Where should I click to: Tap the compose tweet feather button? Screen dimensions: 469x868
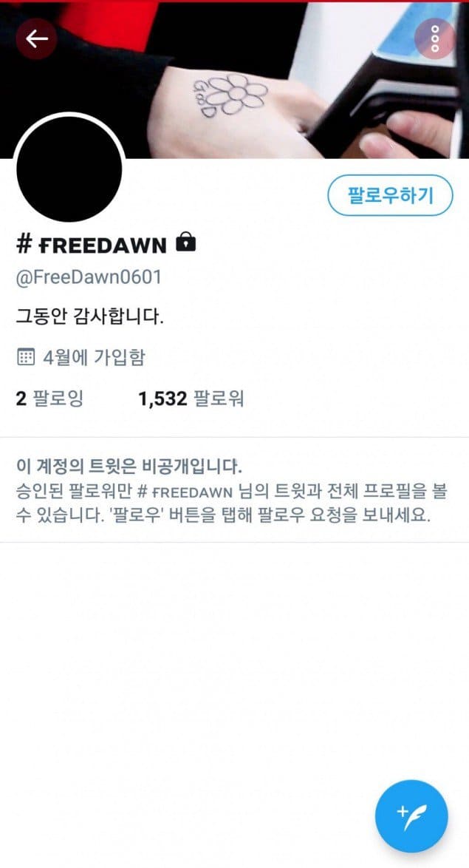411,816
